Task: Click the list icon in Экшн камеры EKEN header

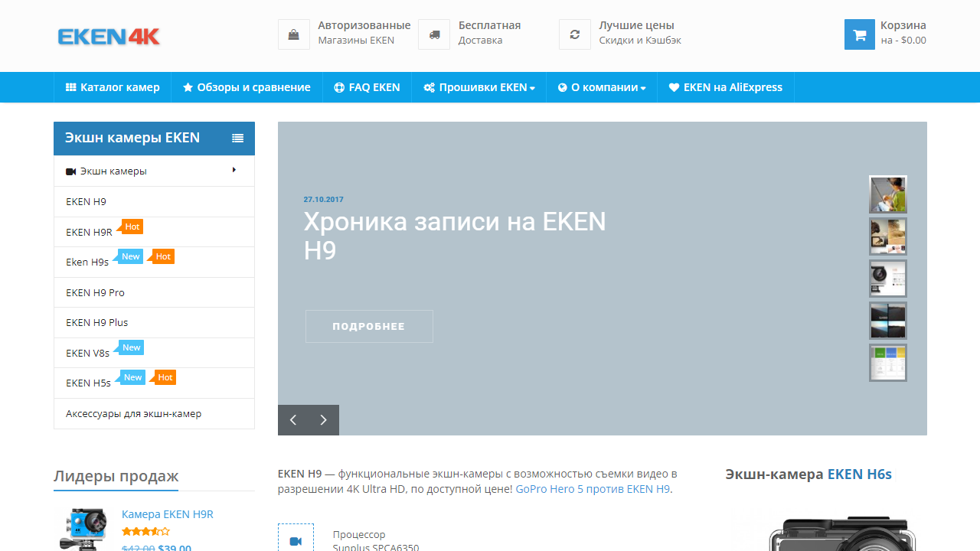Action: tap(238, 139)
